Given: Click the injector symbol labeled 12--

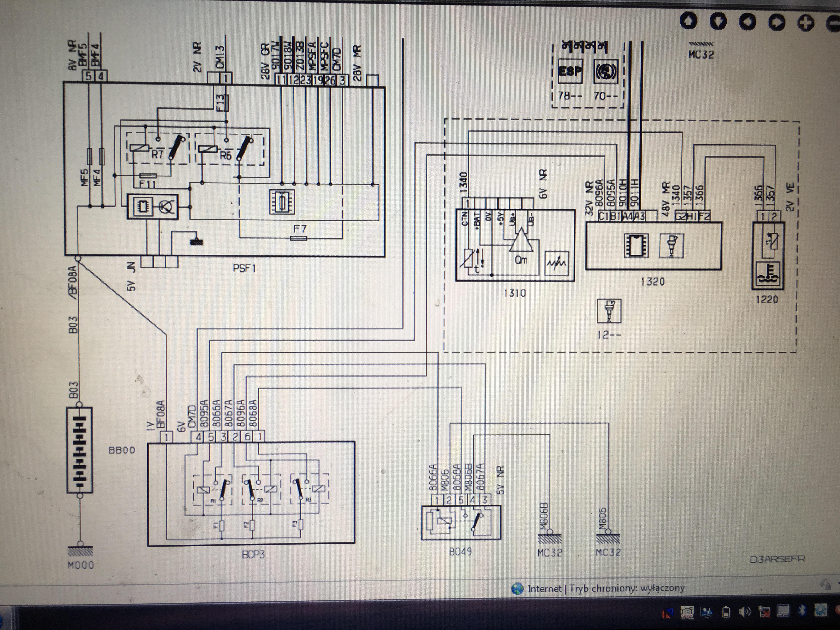Looking at the screenshot, I should pos(609,311).
